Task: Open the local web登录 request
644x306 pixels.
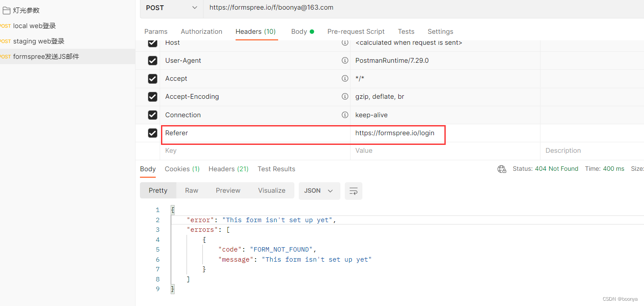Action: 34,26
